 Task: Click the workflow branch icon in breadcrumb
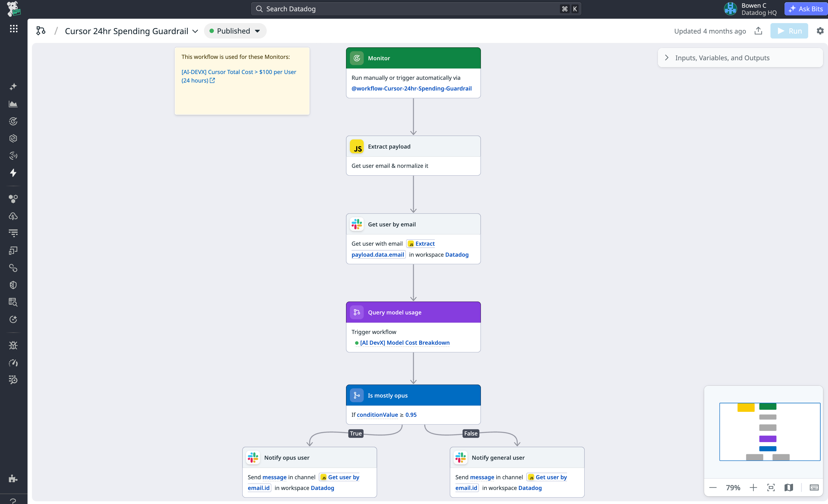click(x=41, y=31)
